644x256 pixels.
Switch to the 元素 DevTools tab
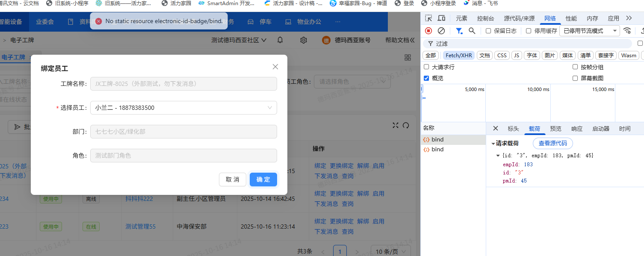pos(461,18)
